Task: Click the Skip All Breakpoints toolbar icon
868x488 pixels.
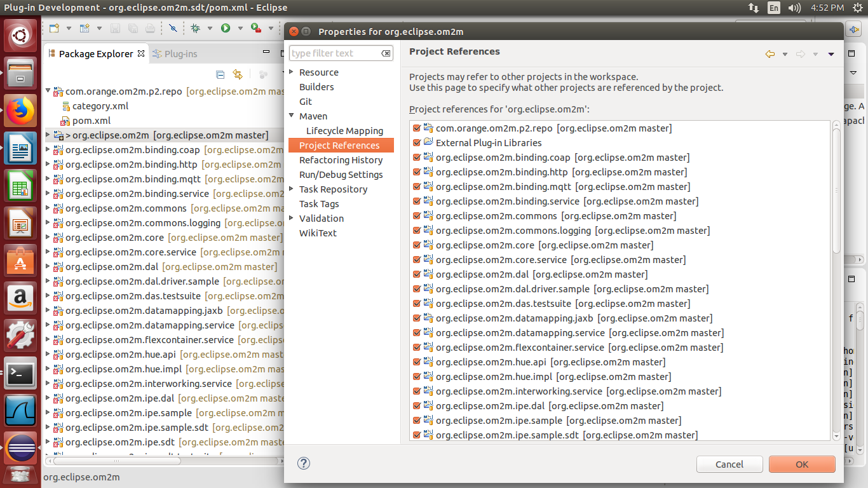Action: click(x=173, y=28)
